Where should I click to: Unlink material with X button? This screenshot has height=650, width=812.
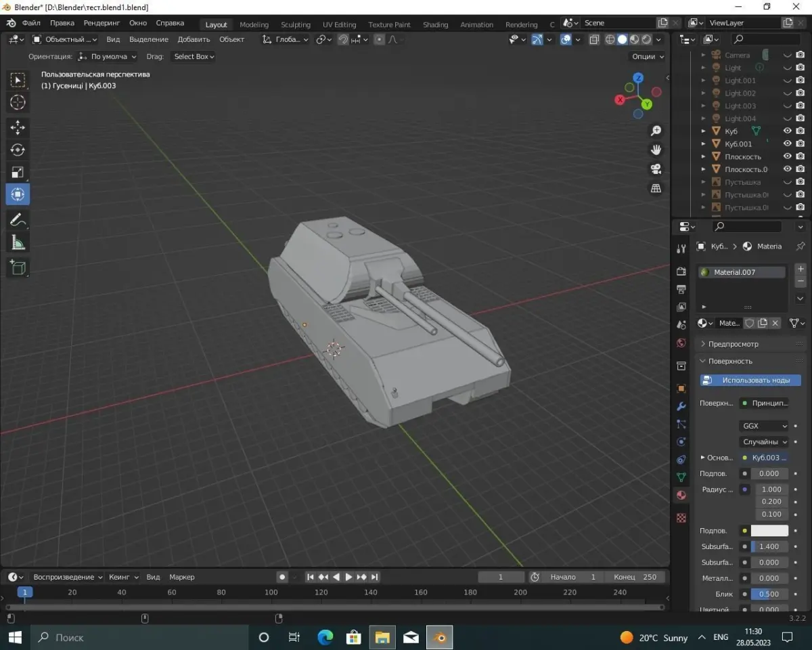pyautogui.click(x=775, y=323)
